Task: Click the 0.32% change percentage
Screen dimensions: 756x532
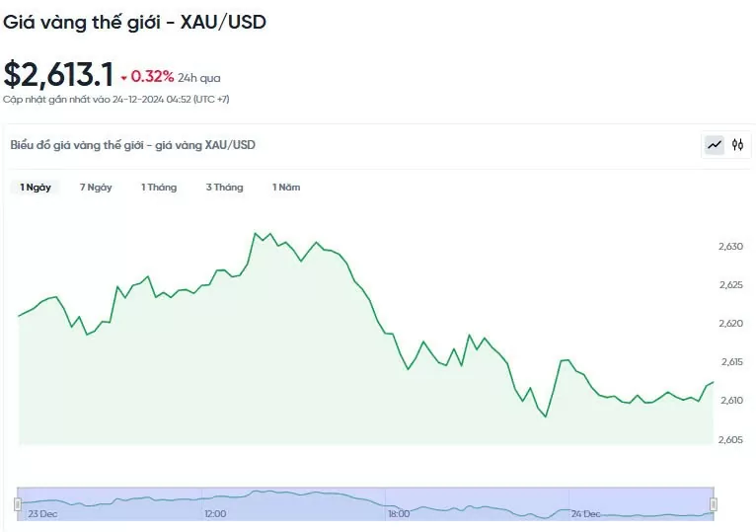Action: tap(152, 77)
